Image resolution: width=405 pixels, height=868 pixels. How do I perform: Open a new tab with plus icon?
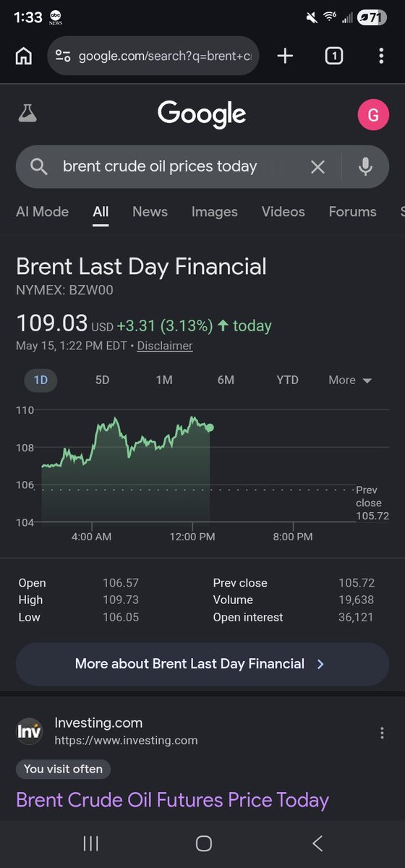pos(286,56)
